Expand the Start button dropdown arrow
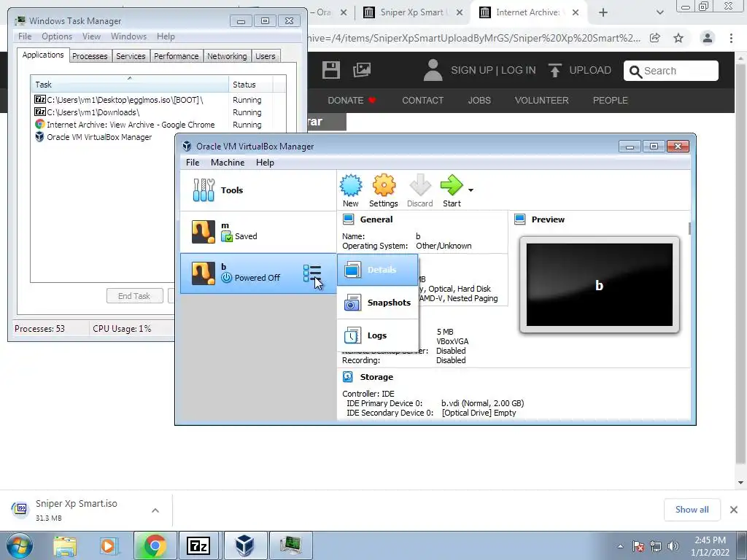 click(x=471, y=190)
